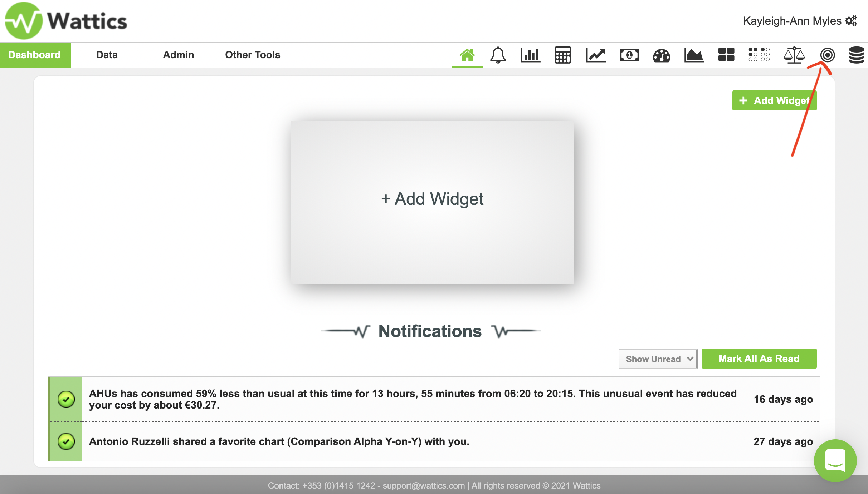This screenshot has height=494, width=868.
Task: Open the gauge dial icon
Action: coord(661,55)
